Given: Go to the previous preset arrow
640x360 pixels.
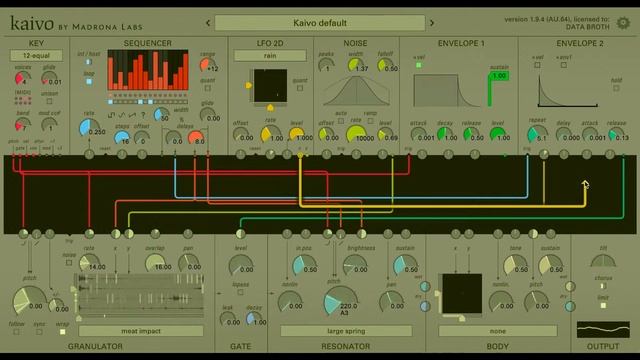Looking at the screenshot, I should pos(208,23).
